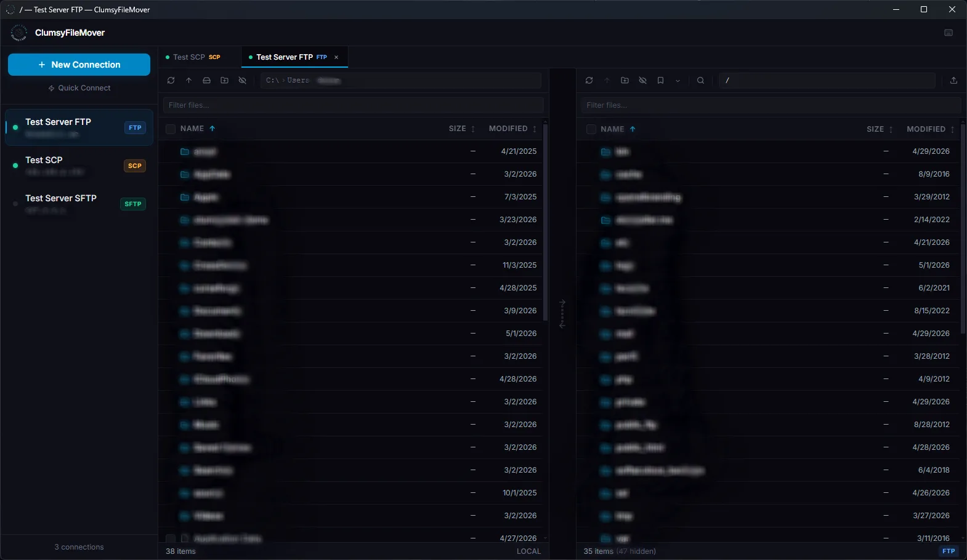Sort local files by MODIFIED column
Image resolution: width=967 pixels, height=560 pixels.
pos(512,129)
